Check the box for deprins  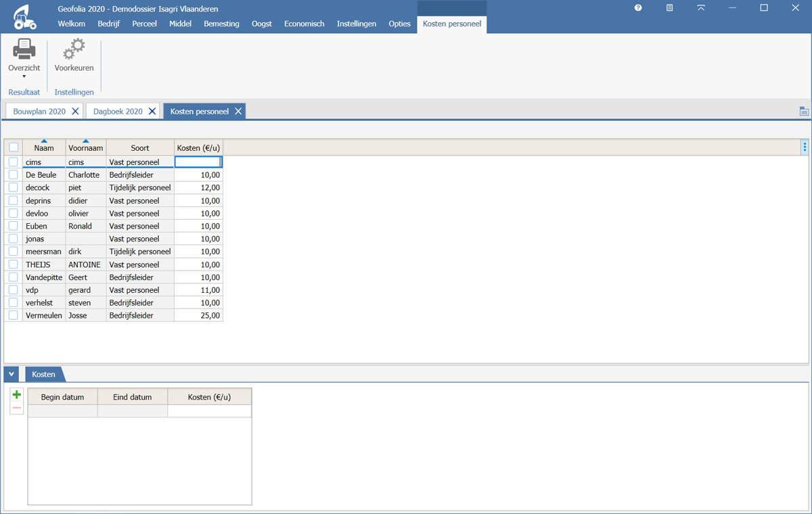point(14,200)
